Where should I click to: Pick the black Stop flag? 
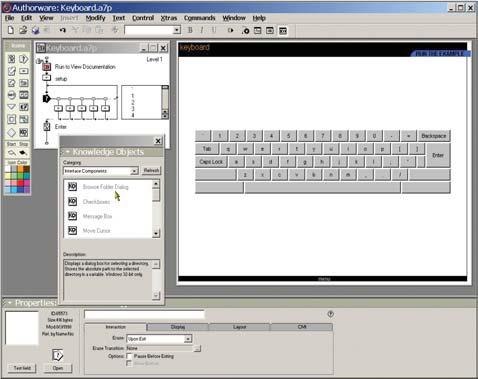23,153
